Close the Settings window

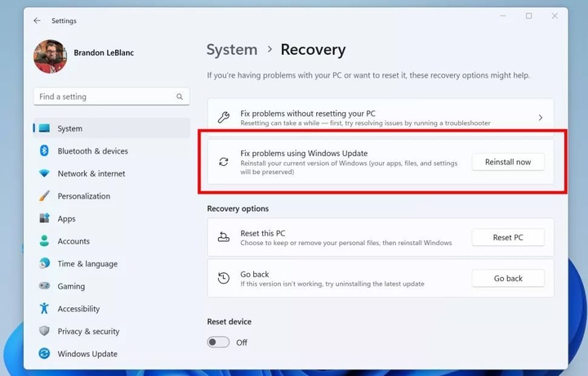pos(555,16)
